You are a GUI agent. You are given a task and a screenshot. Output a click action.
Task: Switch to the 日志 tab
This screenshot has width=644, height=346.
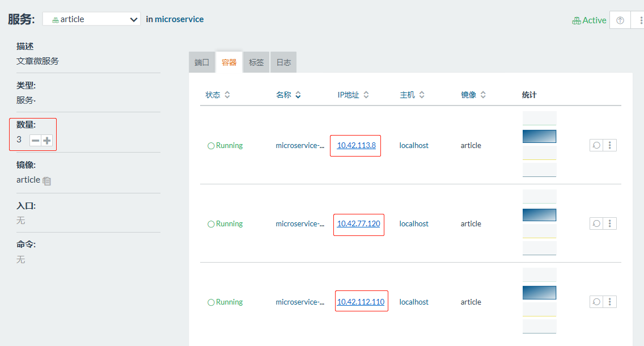coord(283,62)
